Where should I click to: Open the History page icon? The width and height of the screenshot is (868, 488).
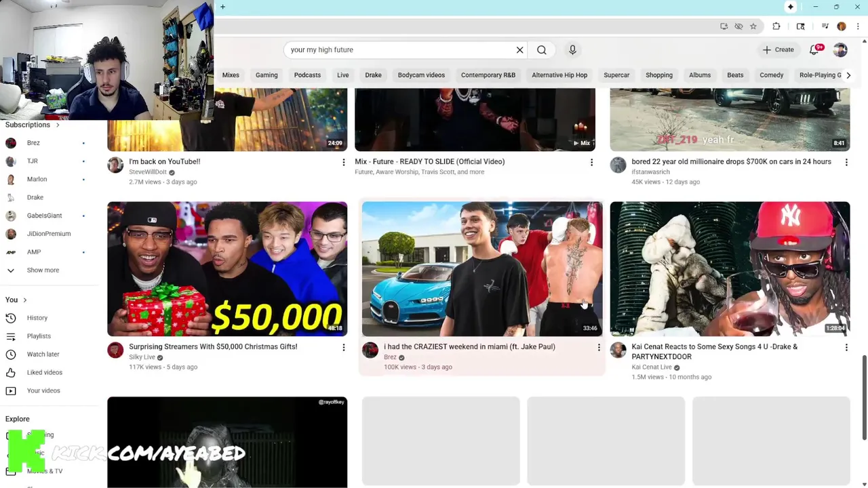point(11,318)
